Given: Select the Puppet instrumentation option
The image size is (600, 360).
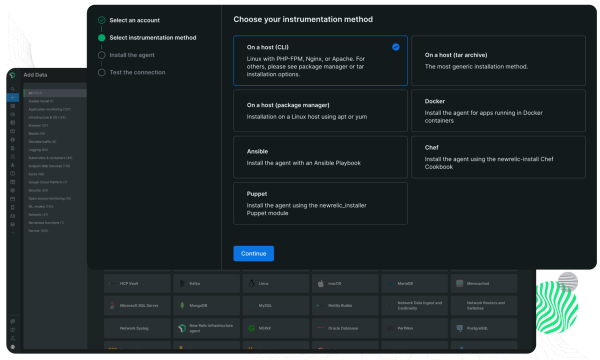Looking at the screenshot, I should pos(320,203).
